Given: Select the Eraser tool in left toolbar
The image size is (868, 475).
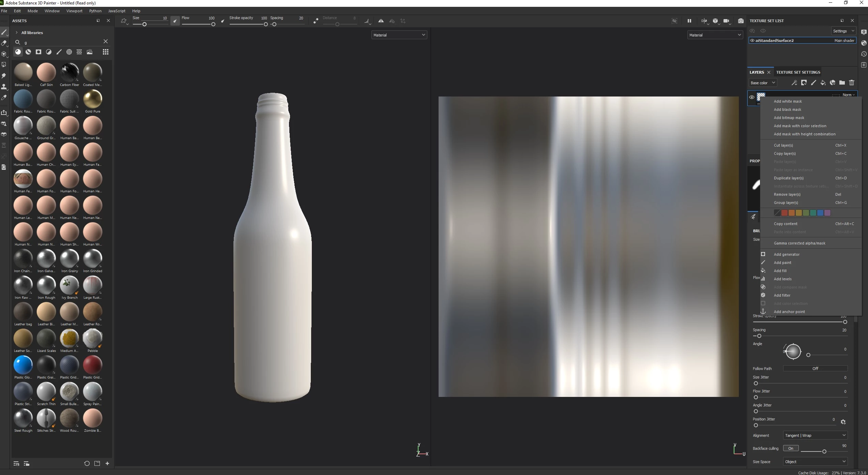Looking at the screenshot, I should point(4,43).
